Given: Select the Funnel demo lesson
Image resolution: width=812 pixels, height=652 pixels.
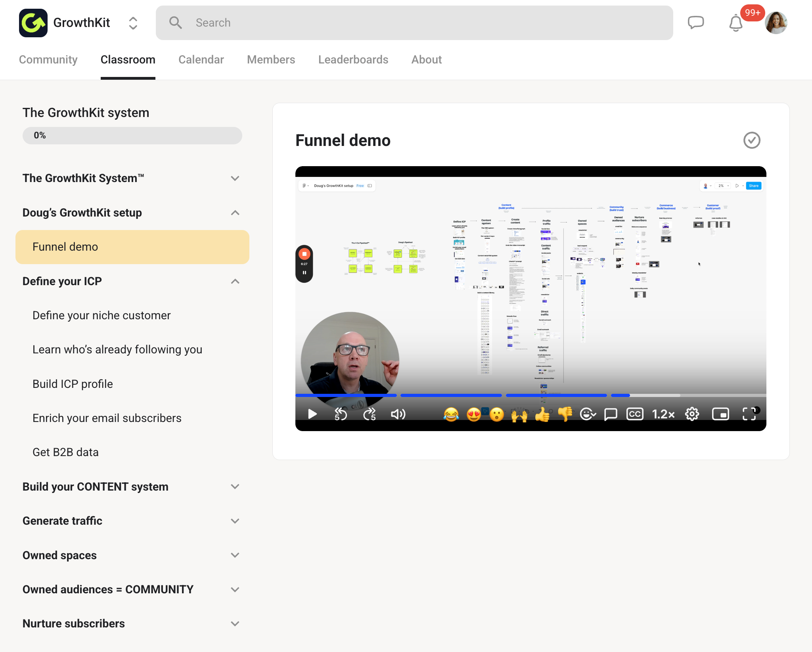Looking at the screenshot, I should tap(132, 247).
